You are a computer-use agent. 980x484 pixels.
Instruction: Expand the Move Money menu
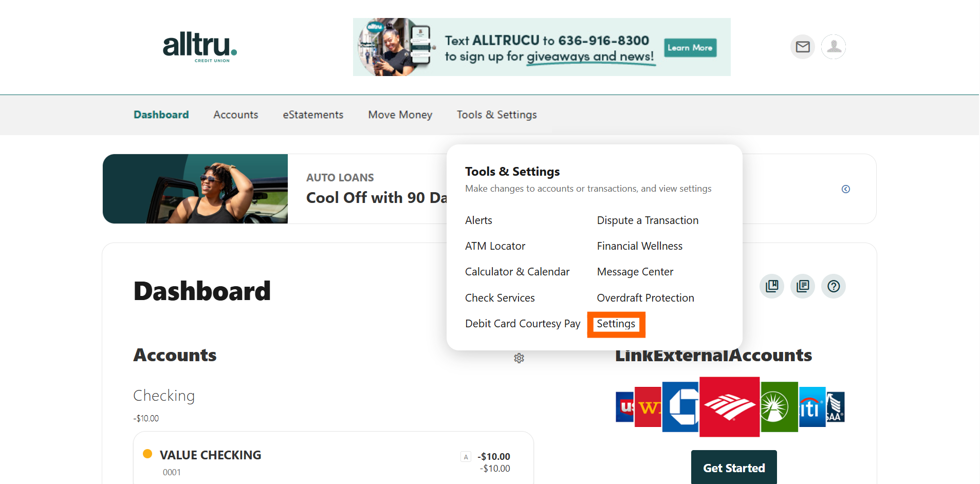click(x=400, y=115)
